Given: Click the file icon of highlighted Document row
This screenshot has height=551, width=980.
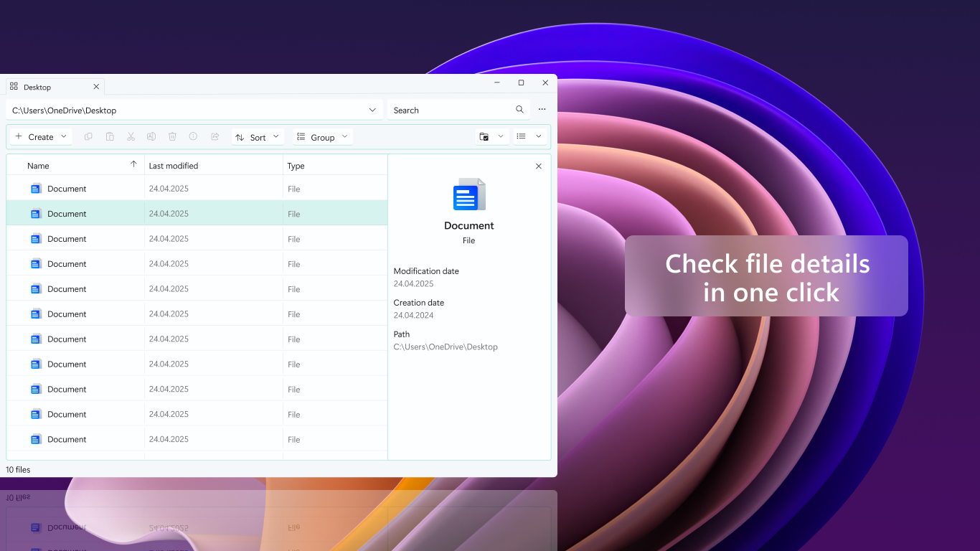Looking at the screenshot, I should [36, 214].
